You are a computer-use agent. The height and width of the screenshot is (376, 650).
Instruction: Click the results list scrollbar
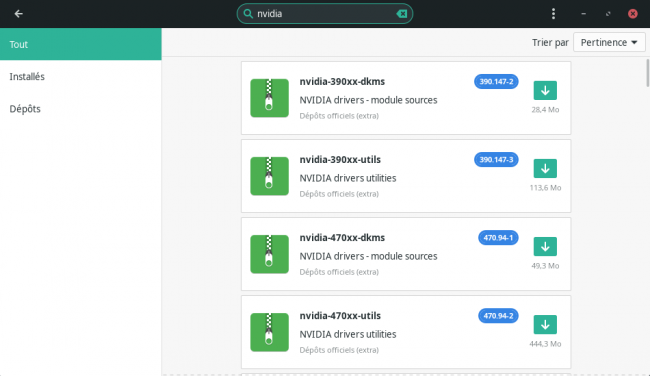648,73
